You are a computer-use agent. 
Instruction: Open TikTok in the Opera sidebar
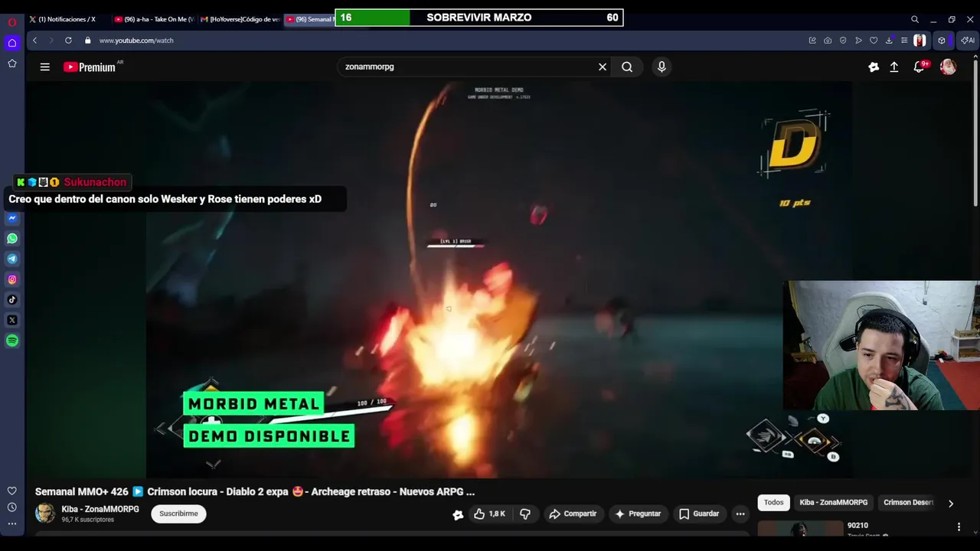coord(12,300)
